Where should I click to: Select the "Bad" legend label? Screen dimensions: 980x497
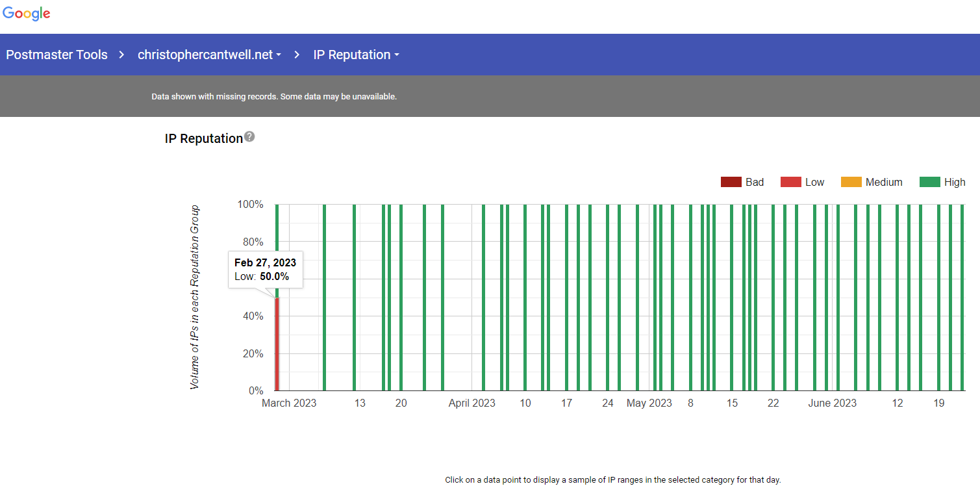[x=755, y=182]
